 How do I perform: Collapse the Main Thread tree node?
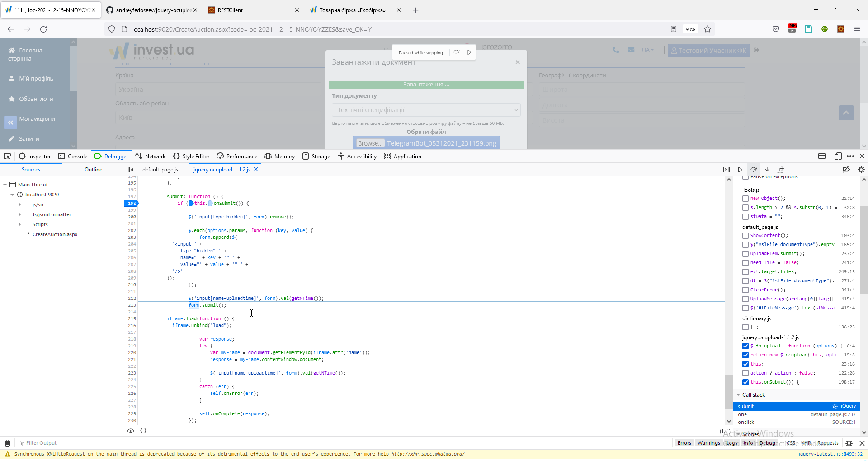coord(5,185)
